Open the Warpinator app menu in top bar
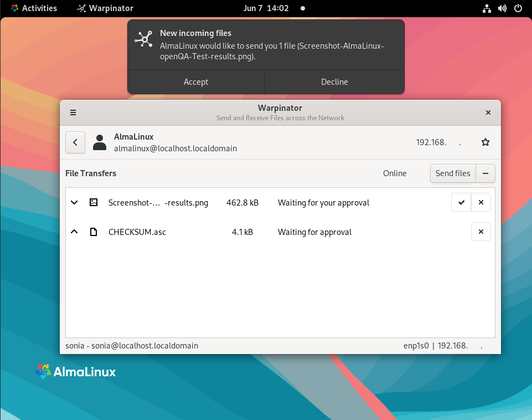 pyautogui.click(x=105, y=8)
